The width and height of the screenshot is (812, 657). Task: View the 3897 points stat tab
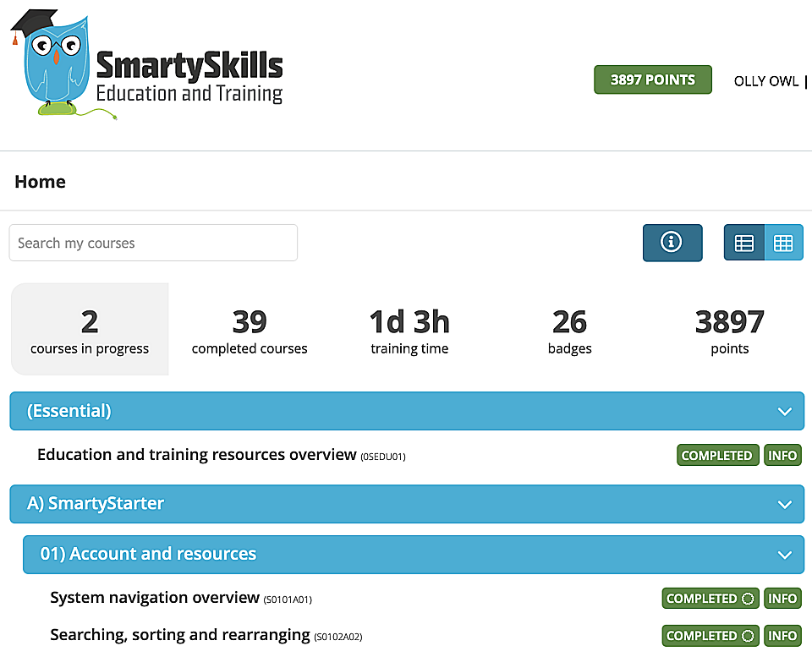[x=729, y=330]
